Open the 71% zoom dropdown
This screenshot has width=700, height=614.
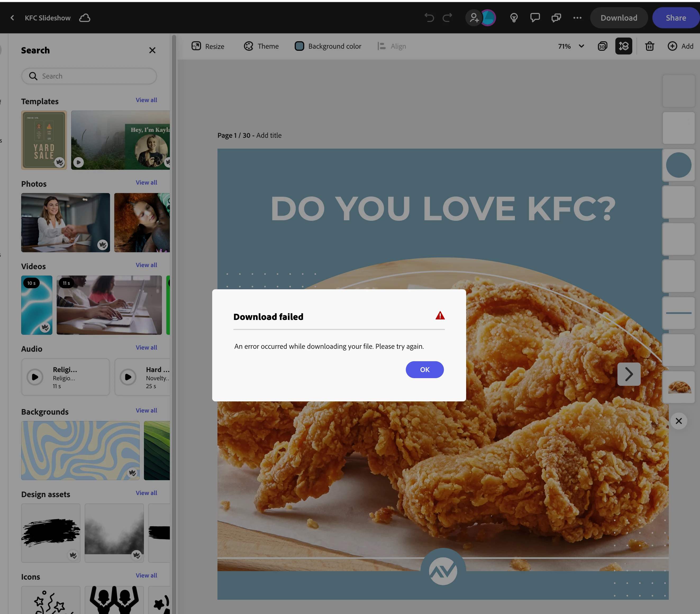(x=571, y=46)
